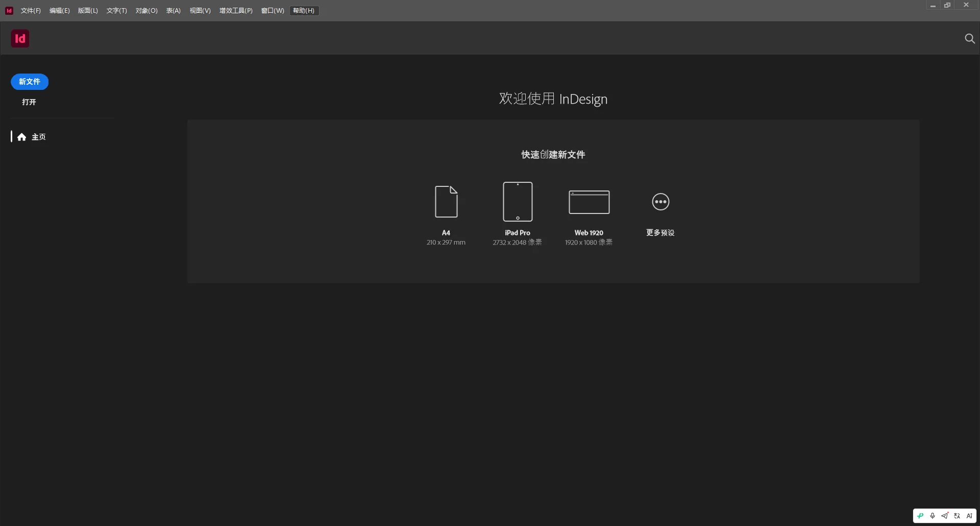Click the translate icon in floating toolbar
Screen dimensions: 980x526
(x=957, y=516)
